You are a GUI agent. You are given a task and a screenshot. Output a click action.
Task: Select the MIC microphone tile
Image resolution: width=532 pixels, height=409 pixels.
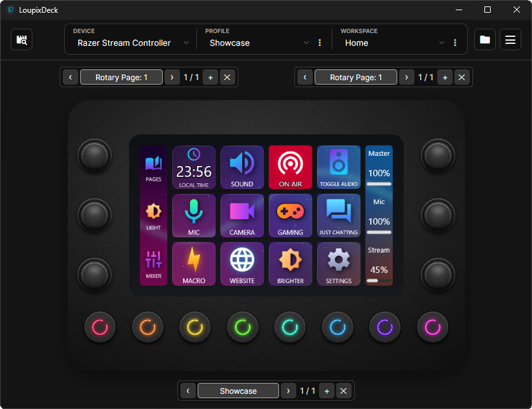194,216
